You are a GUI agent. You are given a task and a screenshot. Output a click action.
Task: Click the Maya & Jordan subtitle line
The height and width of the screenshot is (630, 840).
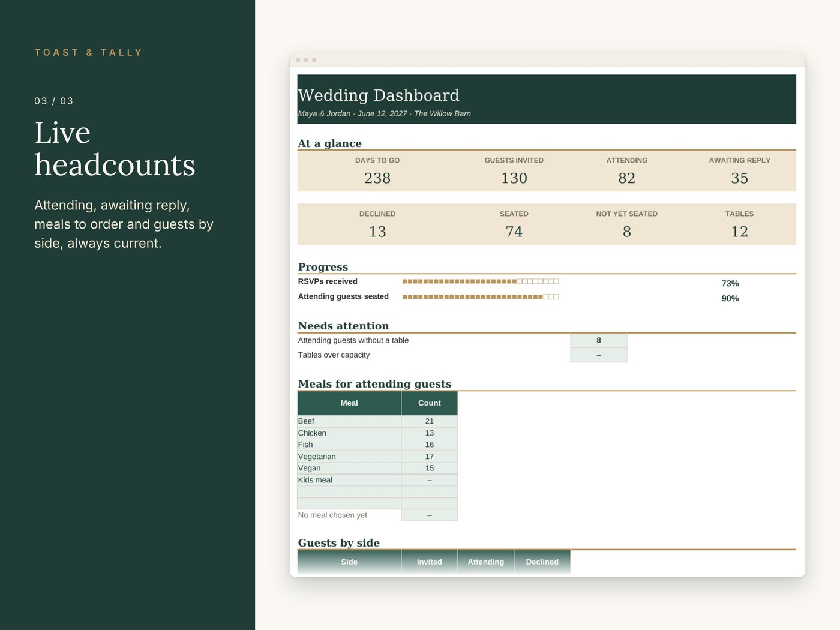pos(385,113)
